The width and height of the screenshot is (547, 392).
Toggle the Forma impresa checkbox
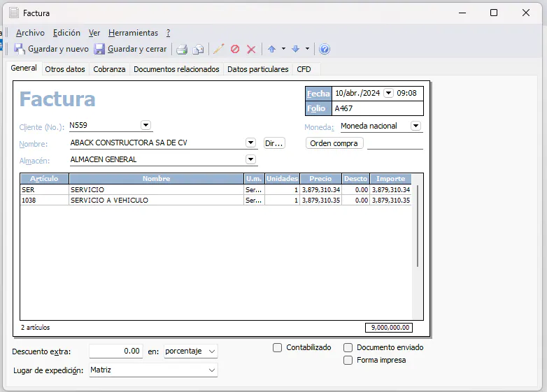(x=348, y=360)
